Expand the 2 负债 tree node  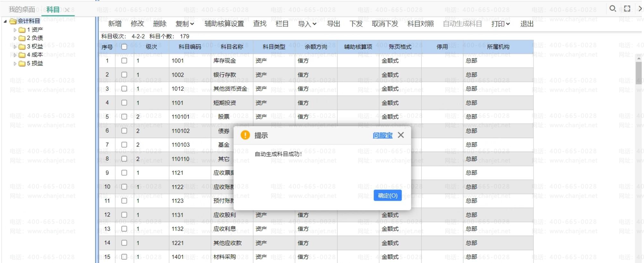[x=15, y=38]
